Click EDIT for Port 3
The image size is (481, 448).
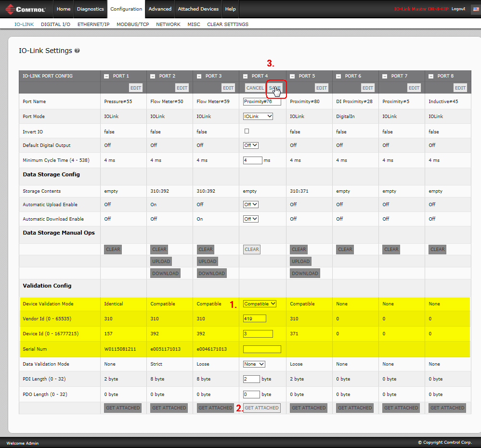click(x=228, y=88)
